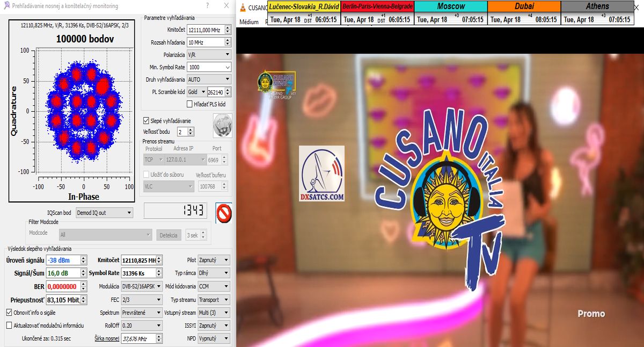The width and height of the screenshot is (644, 347).
Task: Click the Veľkosť bodu spinner arrows
Action: (191, 132)
